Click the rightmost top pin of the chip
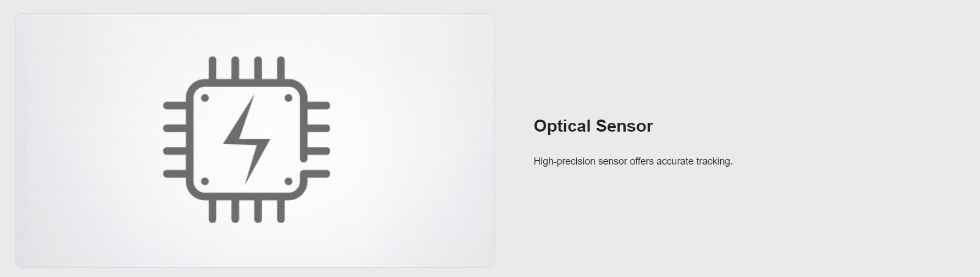Image resolution: width=980 pixels, height=277 pixels. pyautogui.click(x=281, y=67)
